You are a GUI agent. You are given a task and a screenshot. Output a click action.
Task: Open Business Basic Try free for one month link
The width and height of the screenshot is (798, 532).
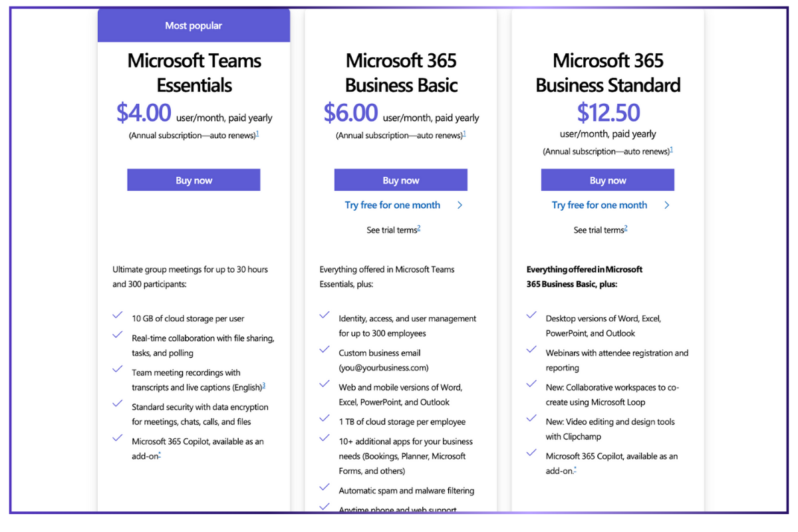[x=392, y=205]
